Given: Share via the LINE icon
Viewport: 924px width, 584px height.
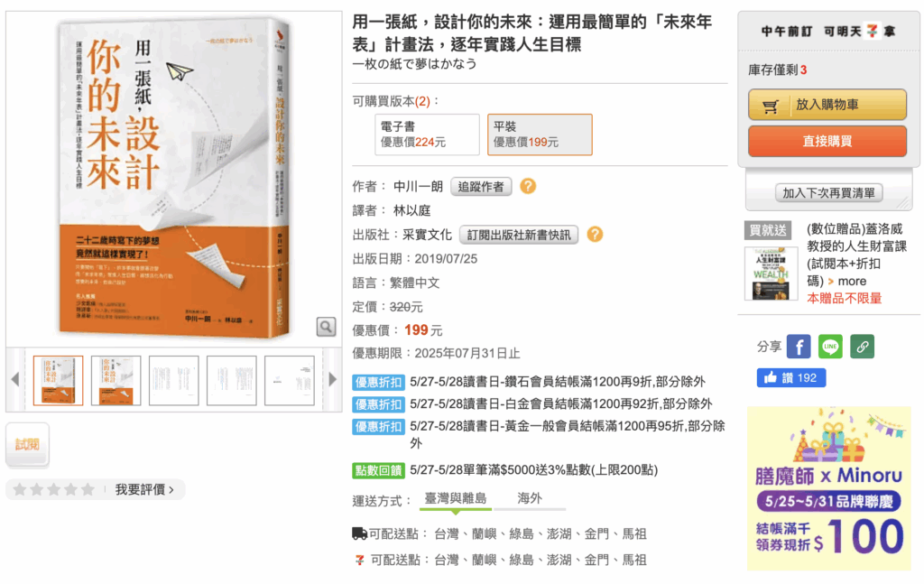Looking at the screenshot, I should coord(830,347).
